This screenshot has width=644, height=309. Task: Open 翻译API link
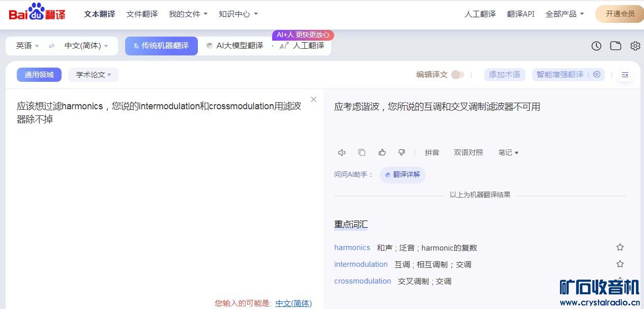[521, 14]
